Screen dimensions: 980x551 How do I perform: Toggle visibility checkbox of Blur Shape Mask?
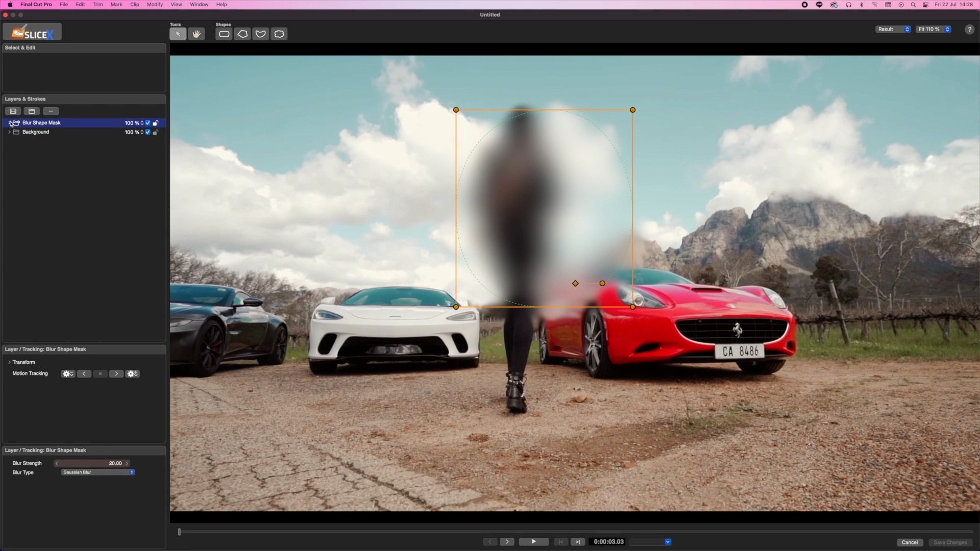[148, 123]
